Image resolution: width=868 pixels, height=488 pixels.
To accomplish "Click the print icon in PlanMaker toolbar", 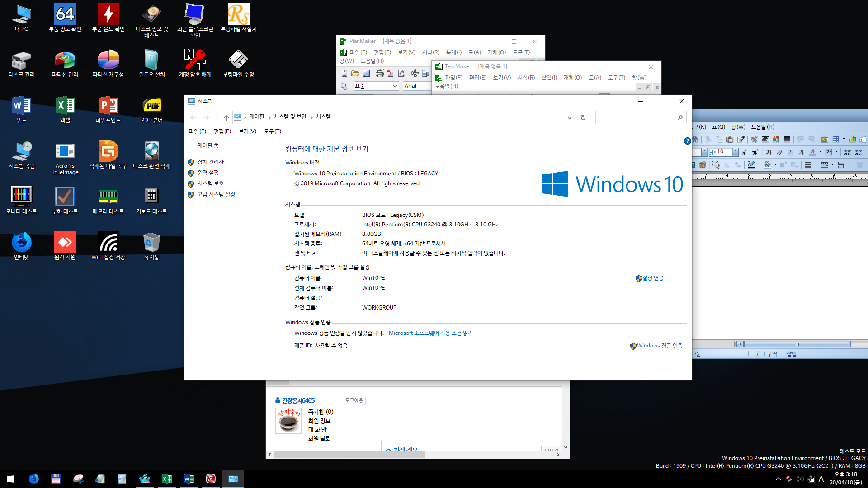I will coord(379,73).
